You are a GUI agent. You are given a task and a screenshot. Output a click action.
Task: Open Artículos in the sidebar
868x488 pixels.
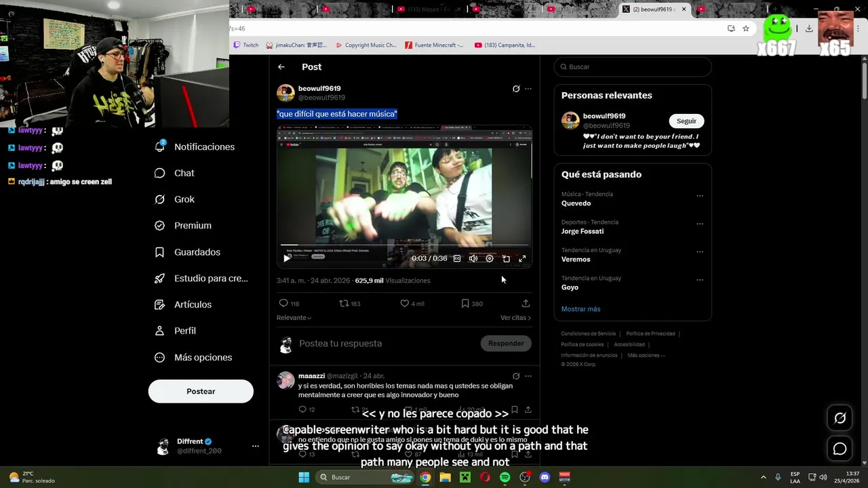tap(183, 305)
